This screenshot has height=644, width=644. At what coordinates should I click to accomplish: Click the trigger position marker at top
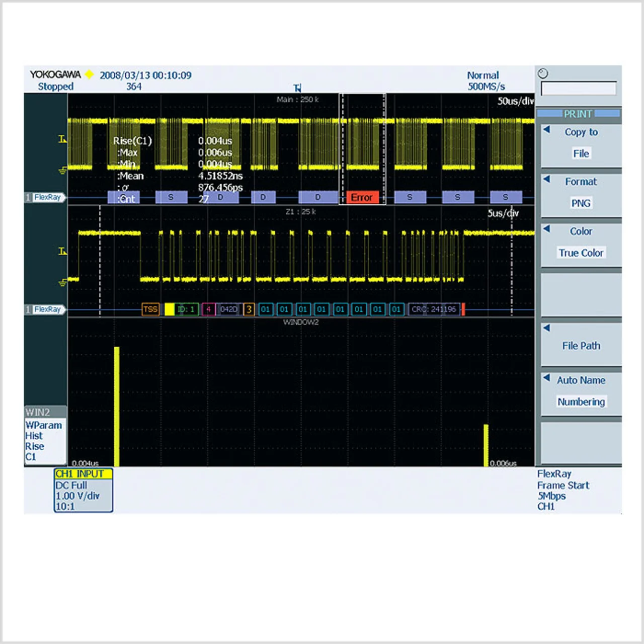(297, 89)
